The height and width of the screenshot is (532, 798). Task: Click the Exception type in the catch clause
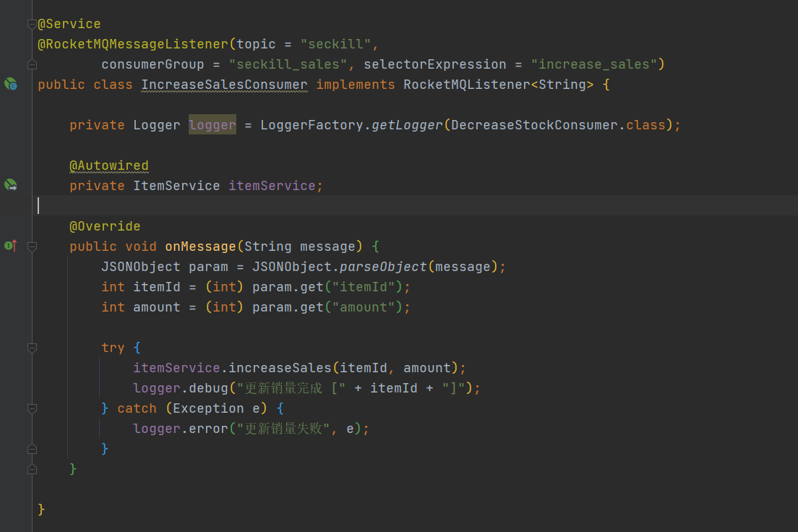click(x=209, y=408)
